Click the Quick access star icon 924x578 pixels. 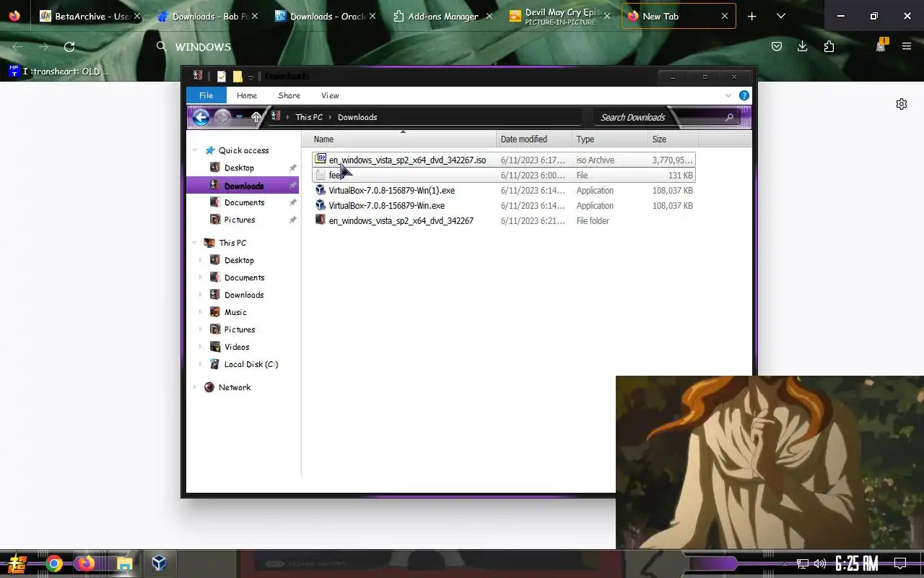click(210, 150)
